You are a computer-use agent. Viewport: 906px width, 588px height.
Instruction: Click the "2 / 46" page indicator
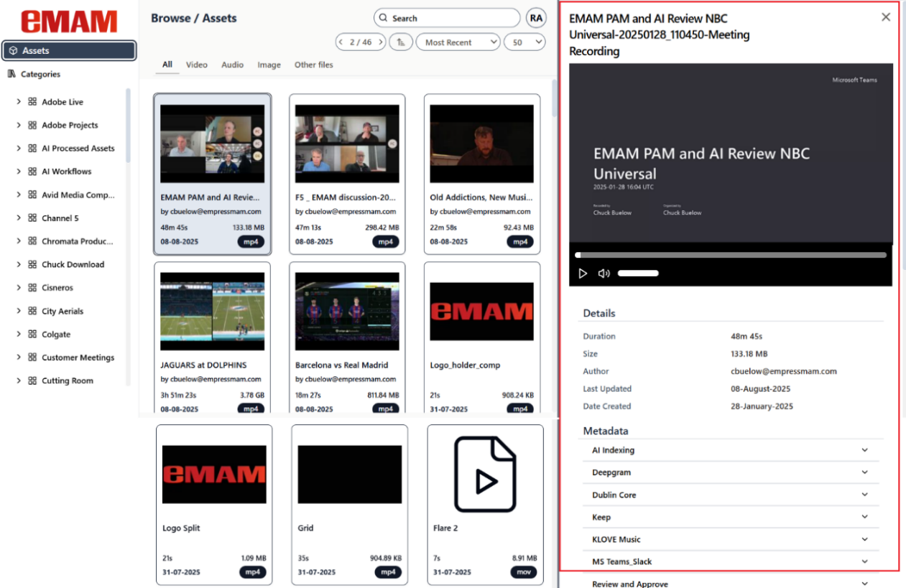click(361, 42)
